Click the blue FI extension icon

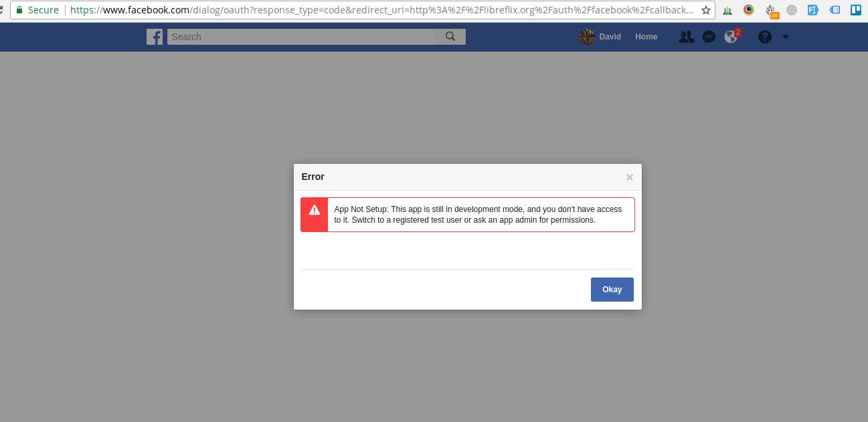pyautogui.click(x=813, y=10)
